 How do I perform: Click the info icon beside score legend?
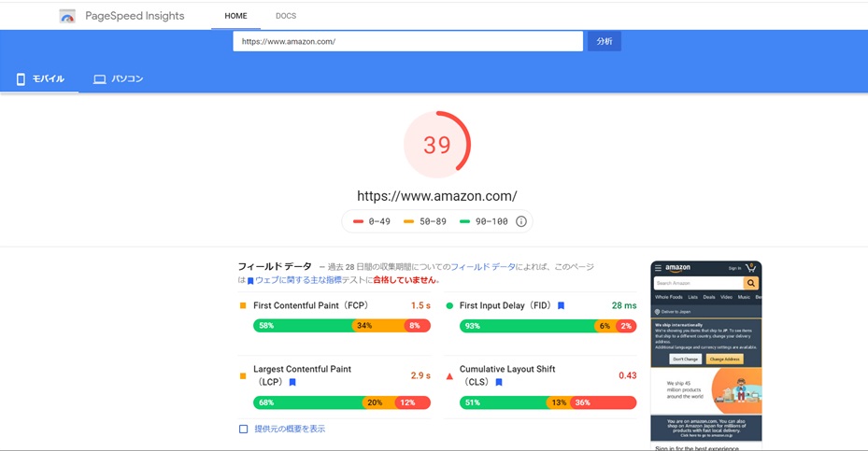coord(521,221)
